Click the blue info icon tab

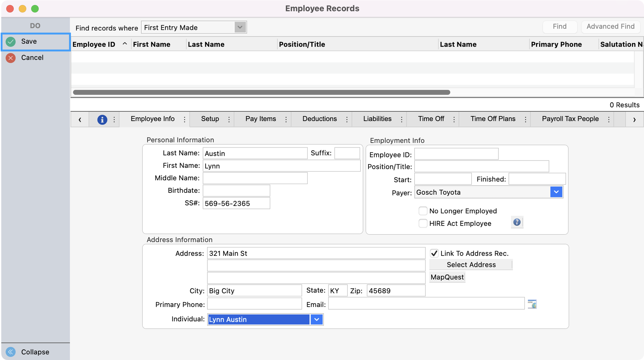(102, 119)
